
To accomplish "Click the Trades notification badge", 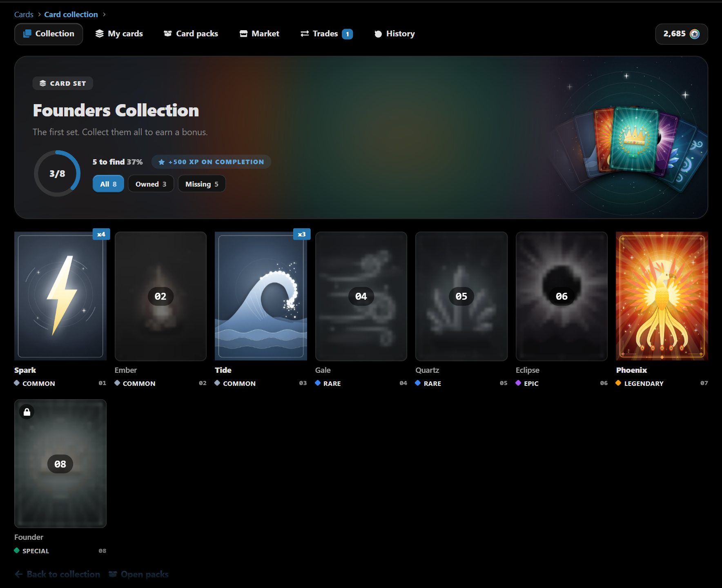I will click(x=348, y=34).
